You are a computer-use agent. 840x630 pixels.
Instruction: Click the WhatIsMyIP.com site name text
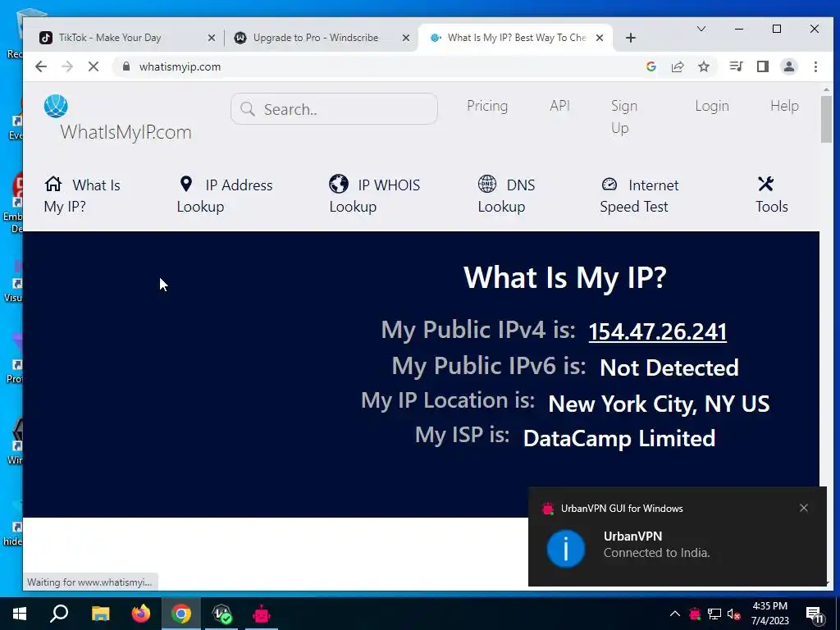(126, 132)
